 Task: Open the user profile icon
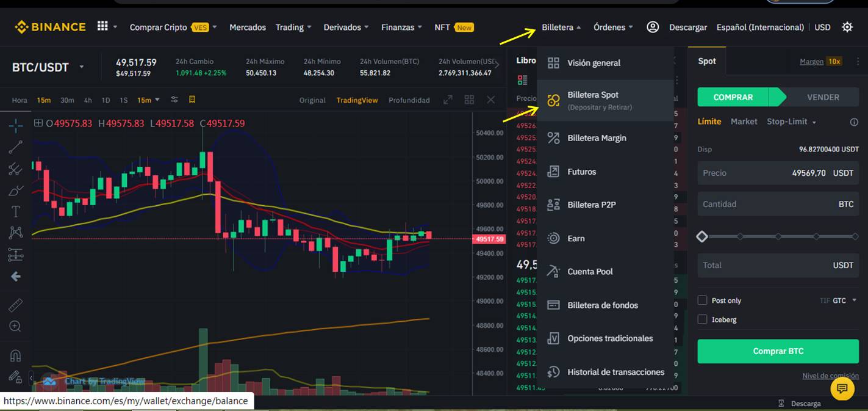(653, 27)
